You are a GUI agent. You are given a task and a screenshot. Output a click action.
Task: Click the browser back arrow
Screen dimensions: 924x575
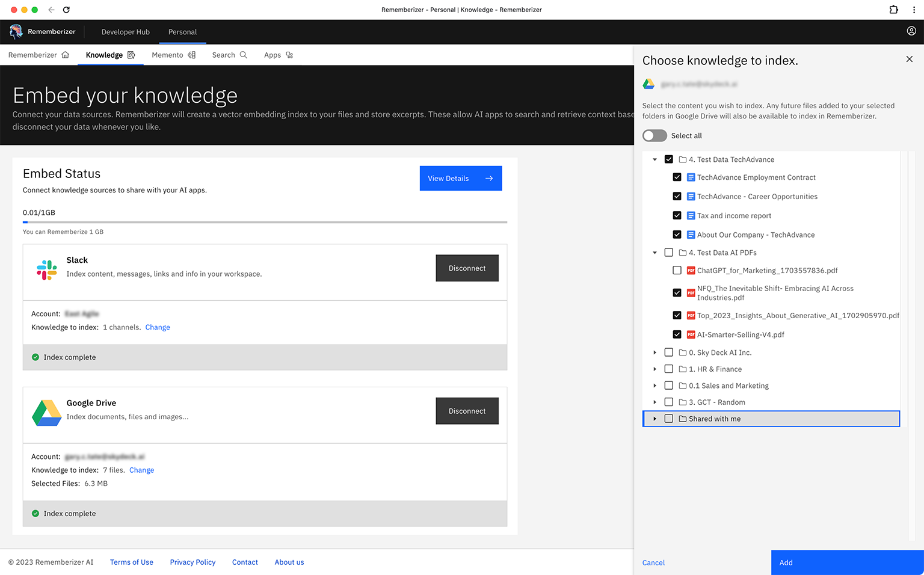(x=51, y=10)
